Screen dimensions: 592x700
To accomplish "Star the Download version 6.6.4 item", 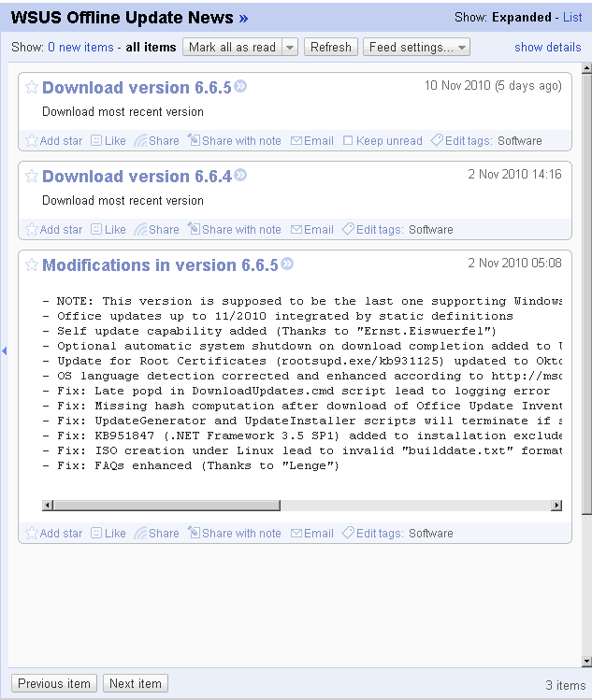I will click(32, 177).
